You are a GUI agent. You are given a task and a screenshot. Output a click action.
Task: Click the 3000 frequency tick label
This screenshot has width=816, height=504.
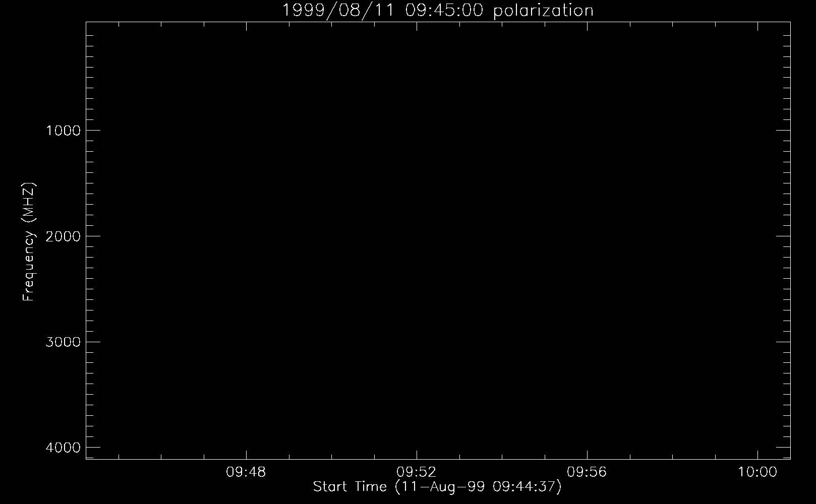coord(63,342)
